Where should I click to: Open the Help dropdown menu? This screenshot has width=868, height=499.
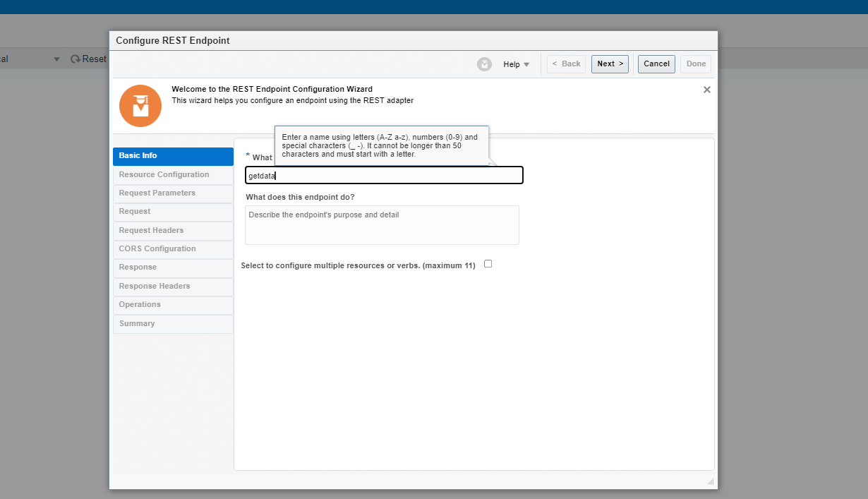[514, 64]
